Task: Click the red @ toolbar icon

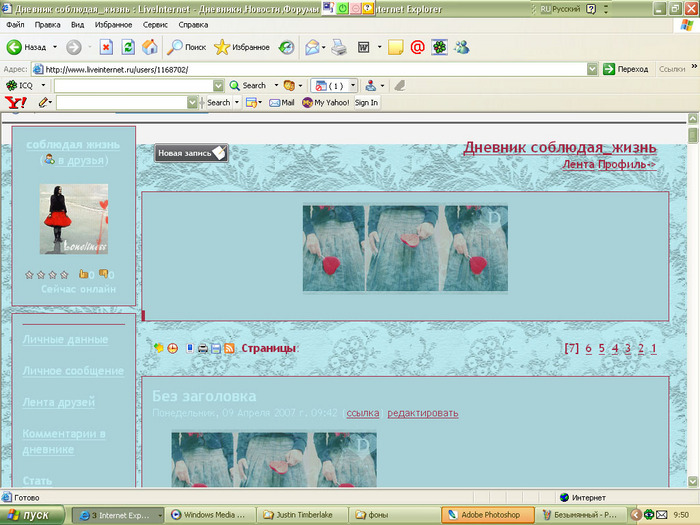Action: pos(417,47)
